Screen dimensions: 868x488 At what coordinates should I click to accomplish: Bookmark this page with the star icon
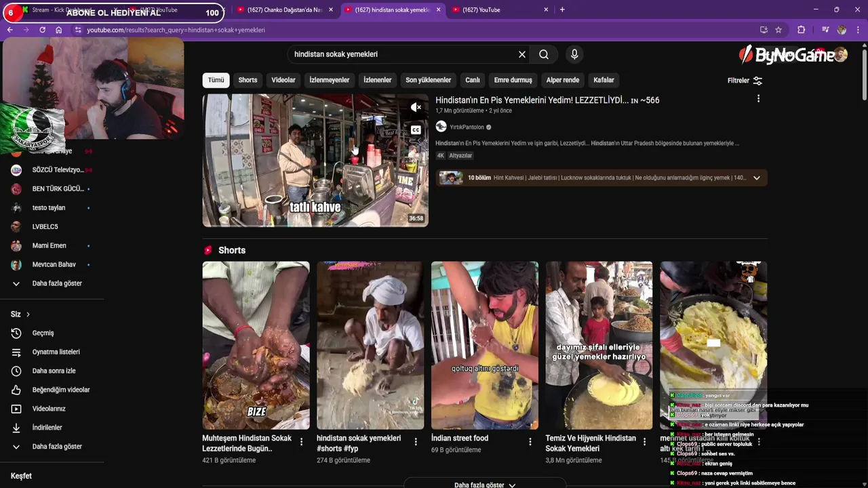tap(778, 30)
